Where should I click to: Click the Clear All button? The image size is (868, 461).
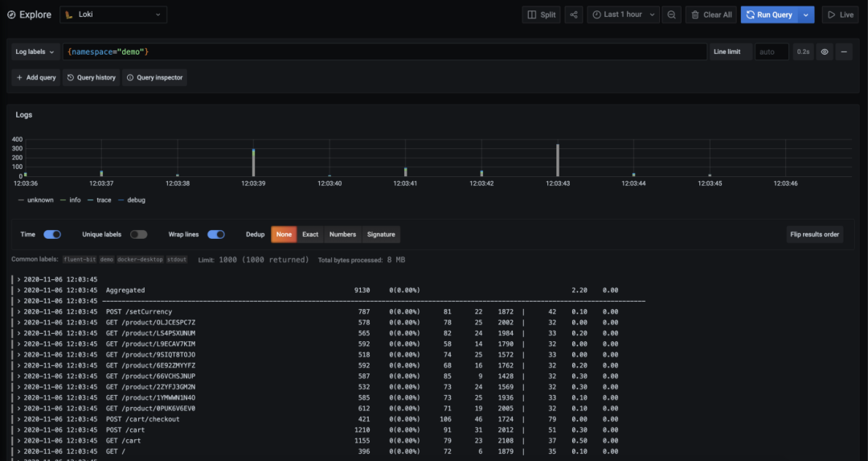(x=712, y=15)
